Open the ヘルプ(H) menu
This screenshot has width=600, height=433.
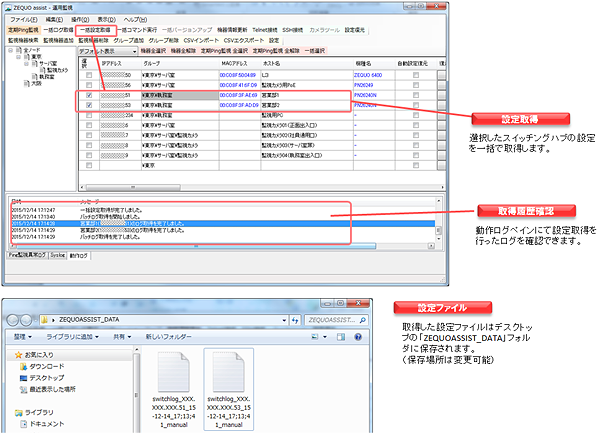[135, 20]
